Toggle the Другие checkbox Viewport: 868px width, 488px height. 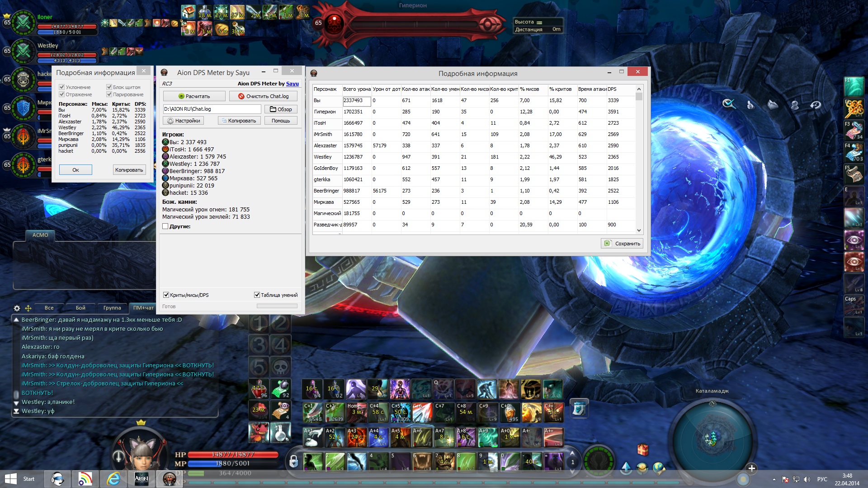(x=165, y=226)
